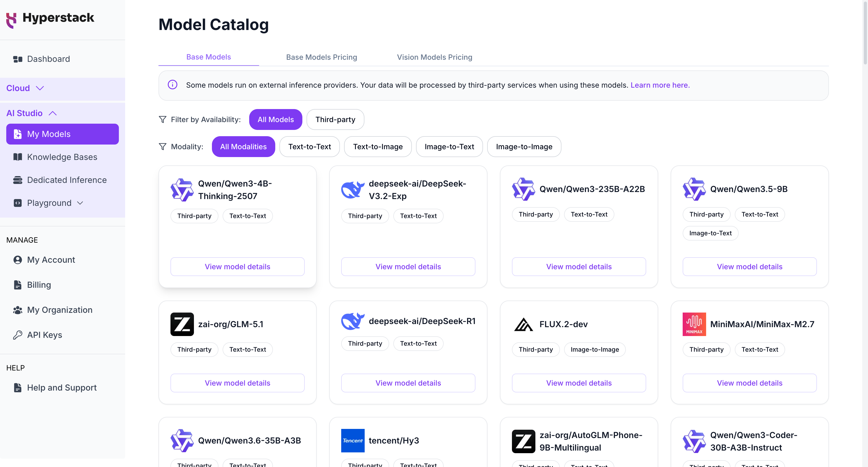The height and width of the screenshot is (467, 868).
Task: Filter availability by Third-party
Action: 335,119
